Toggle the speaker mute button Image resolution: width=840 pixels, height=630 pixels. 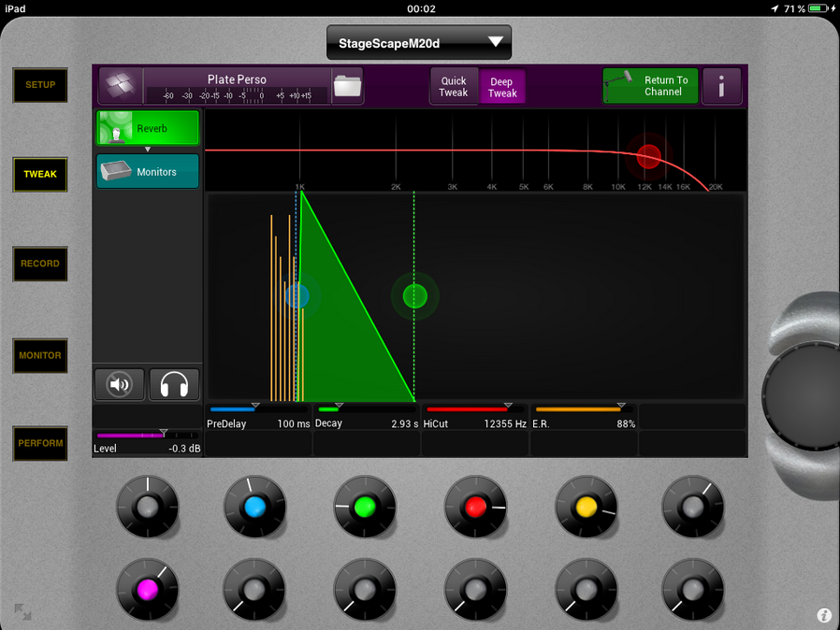120,383
